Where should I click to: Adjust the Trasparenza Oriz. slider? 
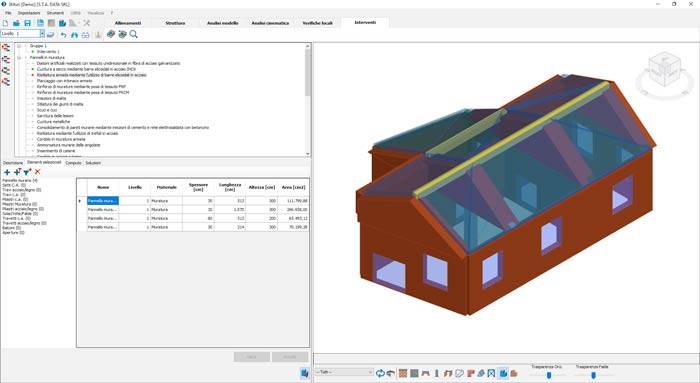click(549, 375)
